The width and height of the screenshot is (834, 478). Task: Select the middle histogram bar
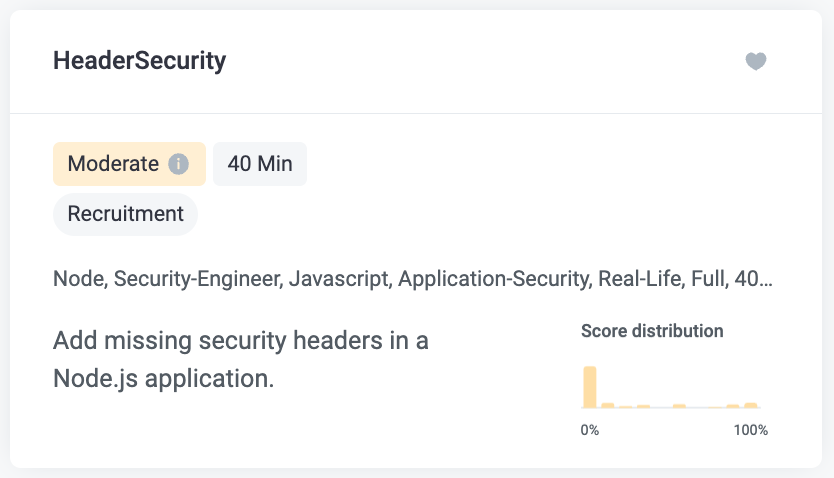[679, 406]
